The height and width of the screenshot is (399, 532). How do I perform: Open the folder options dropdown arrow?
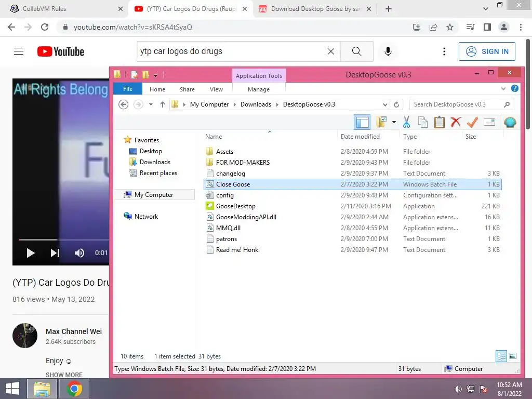394,122
